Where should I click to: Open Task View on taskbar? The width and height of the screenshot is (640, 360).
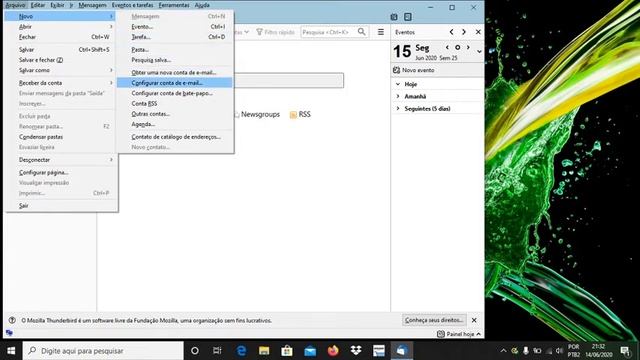(217, 351)
